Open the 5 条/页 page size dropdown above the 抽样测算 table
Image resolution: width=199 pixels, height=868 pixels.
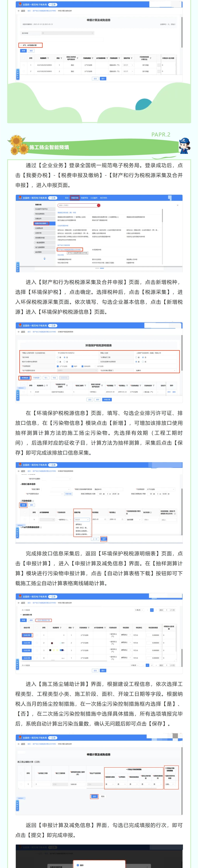(139, 610)
